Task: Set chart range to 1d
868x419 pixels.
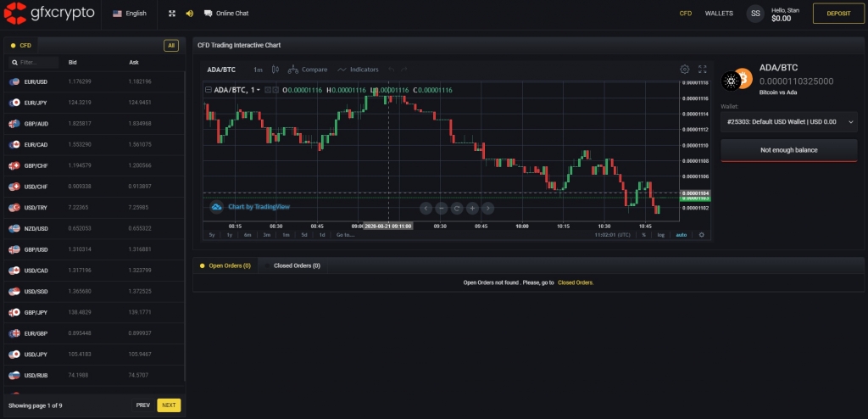Action: [x=321, y=235]
